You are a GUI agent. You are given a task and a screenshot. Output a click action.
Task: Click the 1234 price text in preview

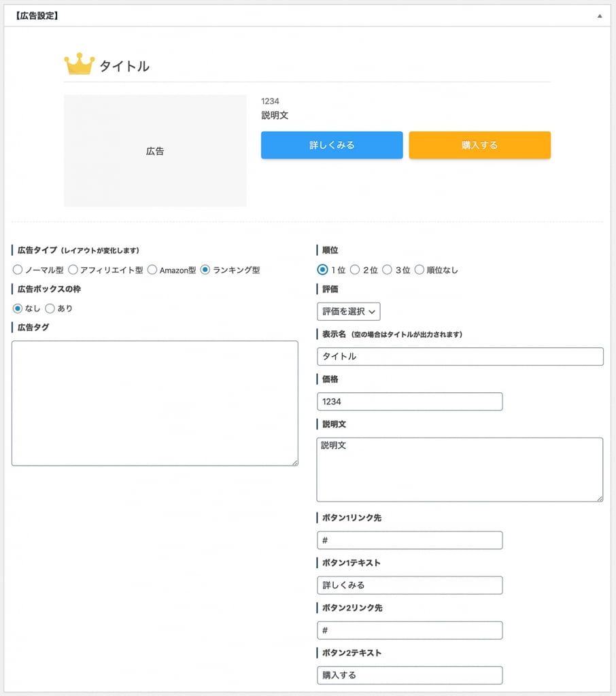click(270, 101)
